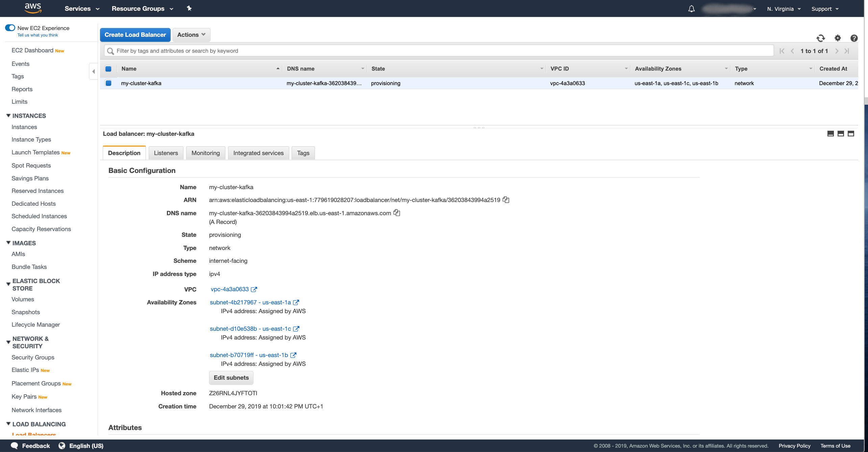This screenshot has height=452, width=868.
Task: Open the blurred account name dropdown
Action: point(729,9)
